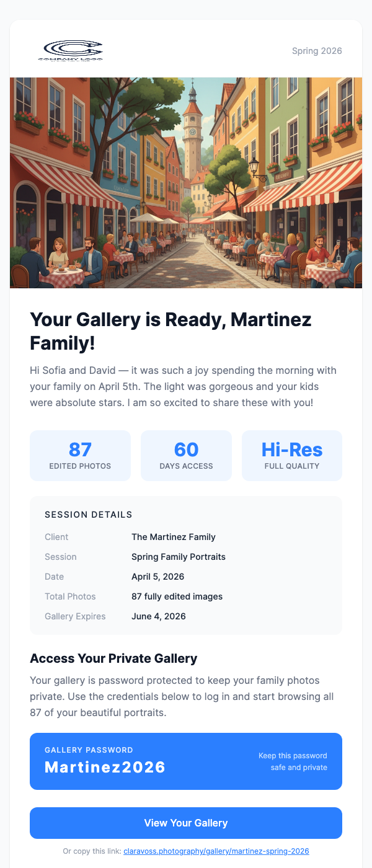Click the Edited Photos label text
372x868 pixels.
point(80,467)
